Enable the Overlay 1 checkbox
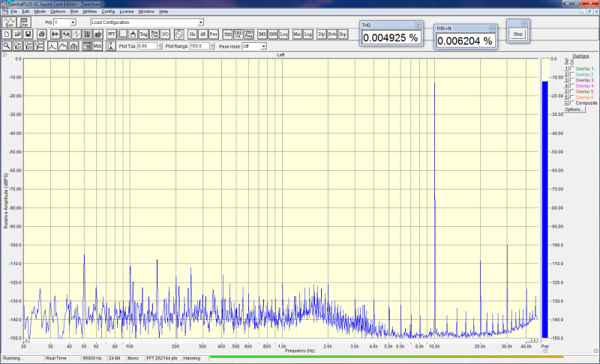Image resolution: width=600 pixels, height=364 pixels. (572, 69)
